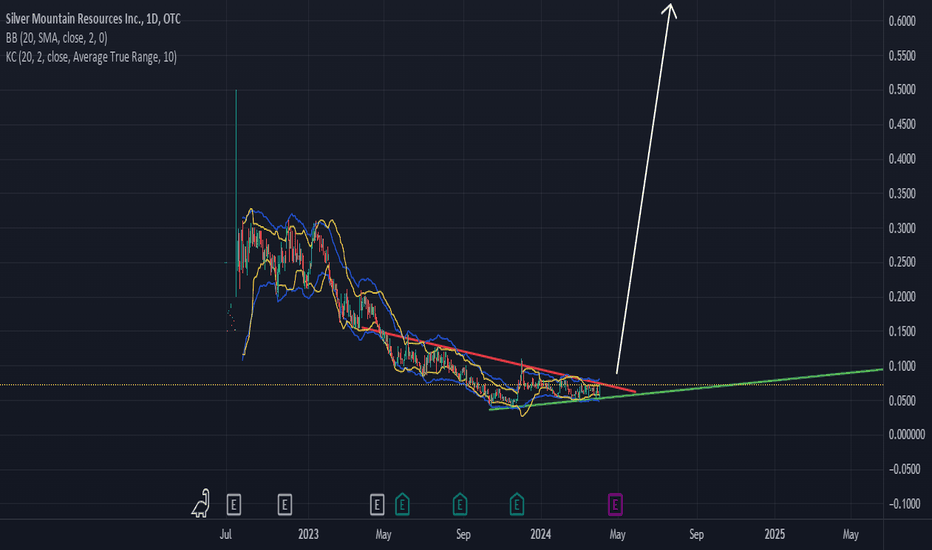The width and height of the screenshot is (932, 550).
Task: Open the white earnings marker just before 2023
Action: [x=285, y=505]
